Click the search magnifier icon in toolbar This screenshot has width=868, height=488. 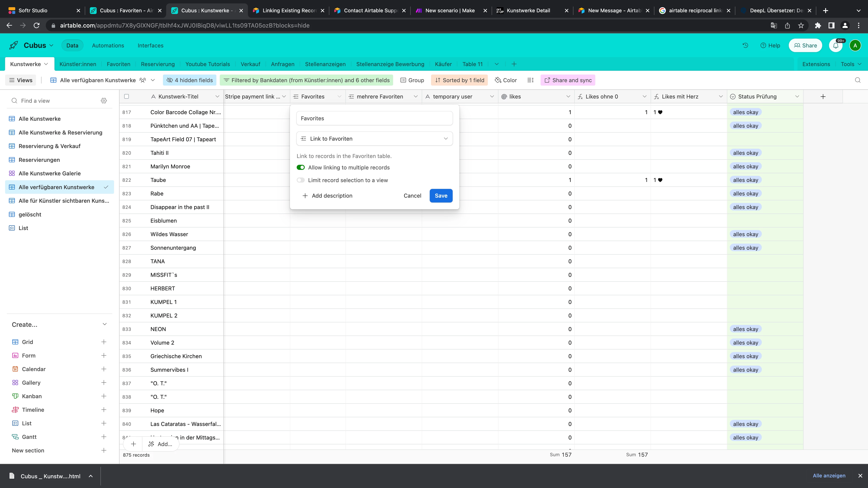[858, 80]
